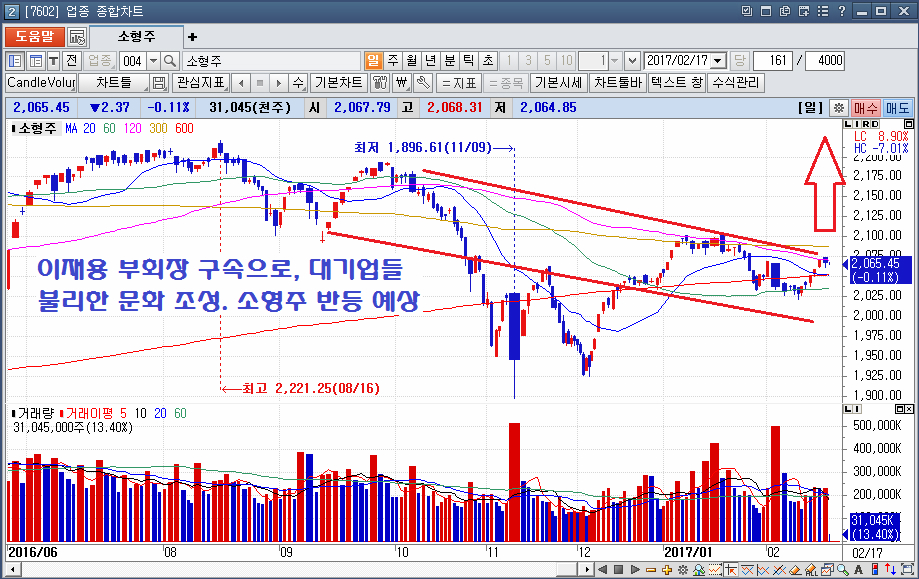
Task: Click the 수식관리 button
Action: coord(736,83)
